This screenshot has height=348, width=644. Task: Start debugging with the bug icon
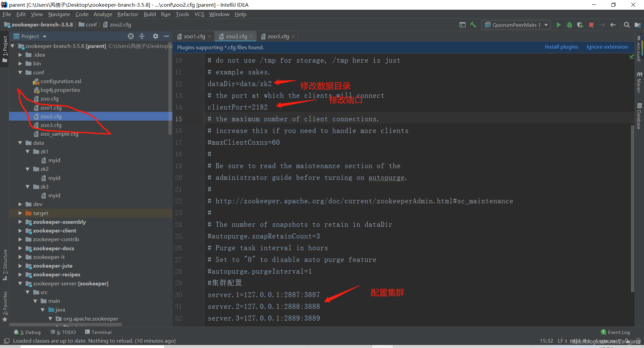570,25
